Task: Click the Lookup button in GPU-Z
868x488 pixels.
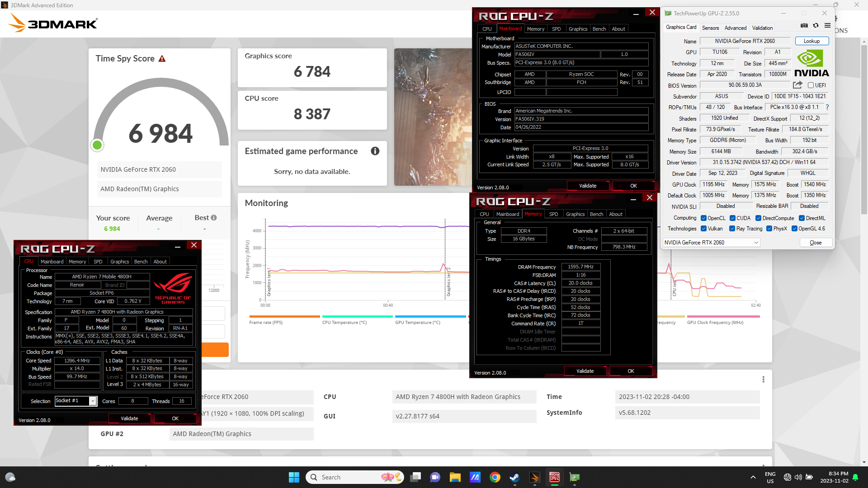Action: click(811, 41)
